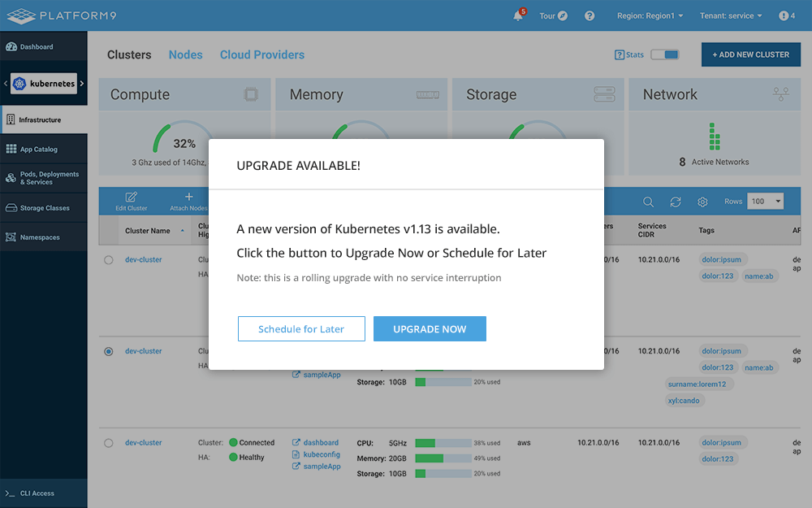812x508 pixels.
Task: Open the cluster table settings gear icon
Action: tap(702, 201)
